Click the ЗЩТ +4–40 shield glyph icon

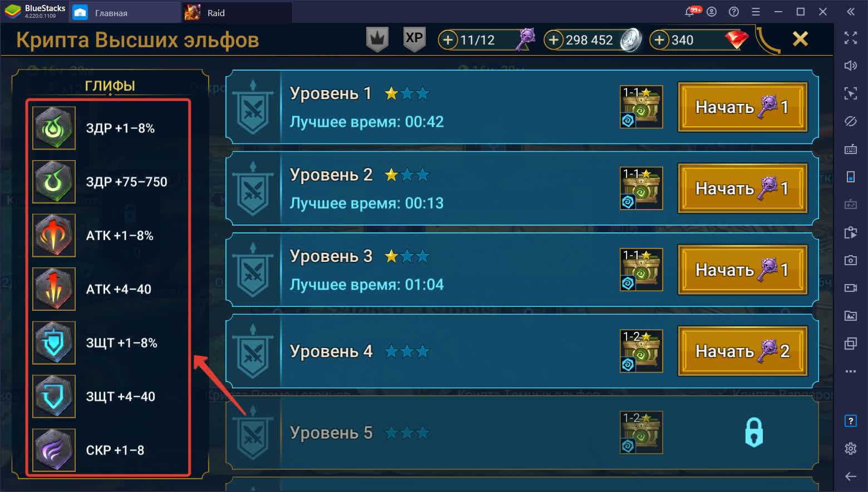pos(54,396)
